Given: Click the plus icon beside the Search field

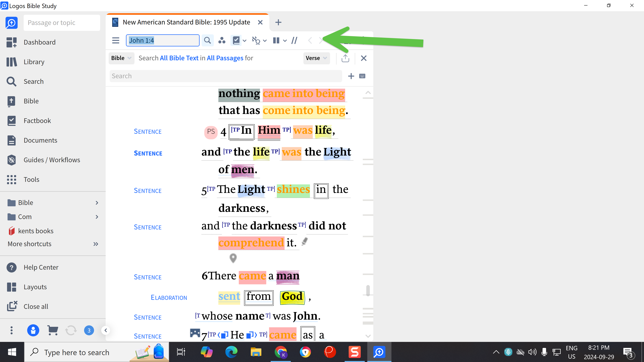Looking at the screenshot, I should (x=351, y=76).
